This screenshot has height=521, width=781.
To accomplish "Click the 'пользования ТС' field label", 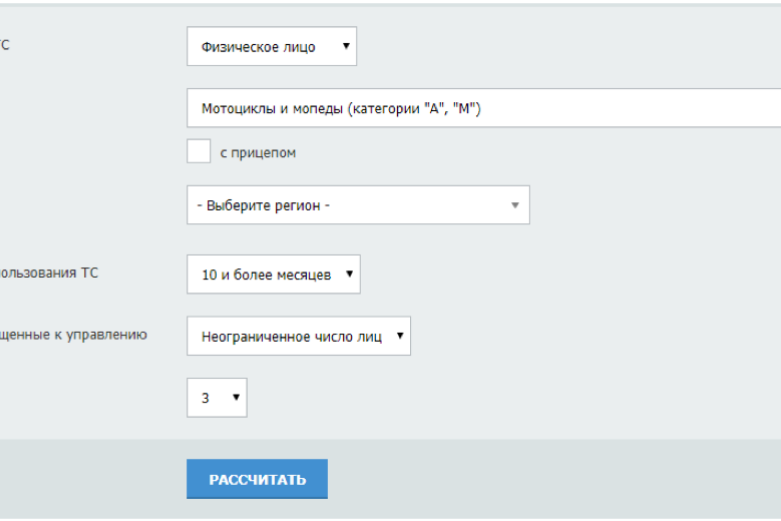I will [x=49, y=272].
